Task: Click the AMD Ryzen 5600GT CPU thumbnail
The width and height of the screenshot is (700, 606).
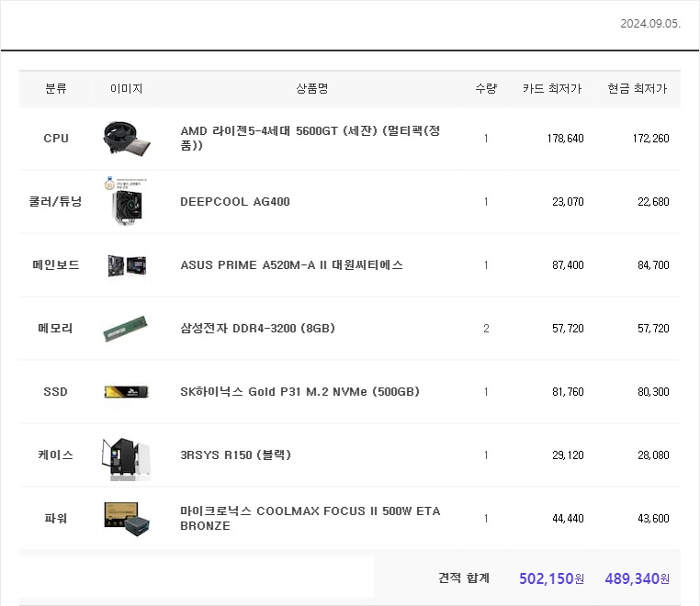Action: click(x=126, y=139)
